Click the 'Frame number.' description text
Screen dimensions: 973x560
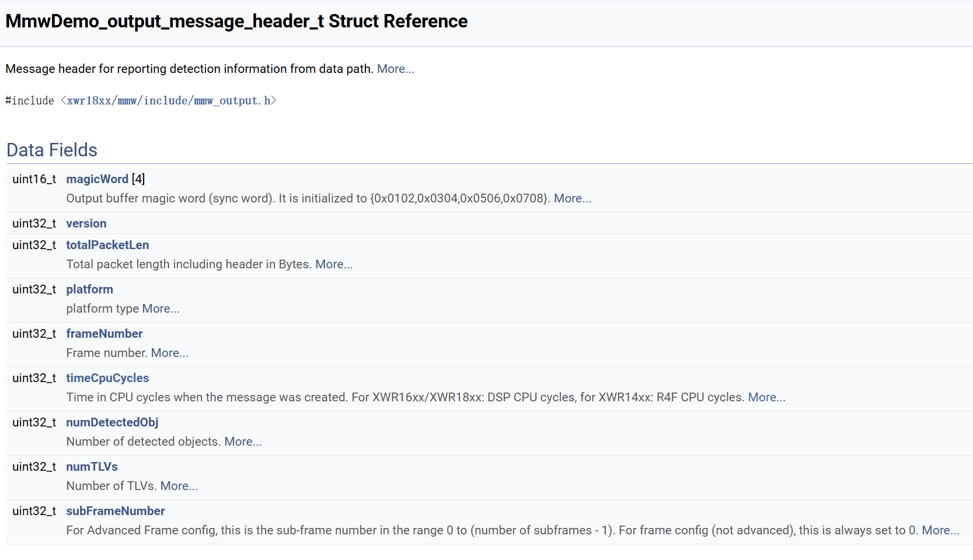(x=107, y=353)
